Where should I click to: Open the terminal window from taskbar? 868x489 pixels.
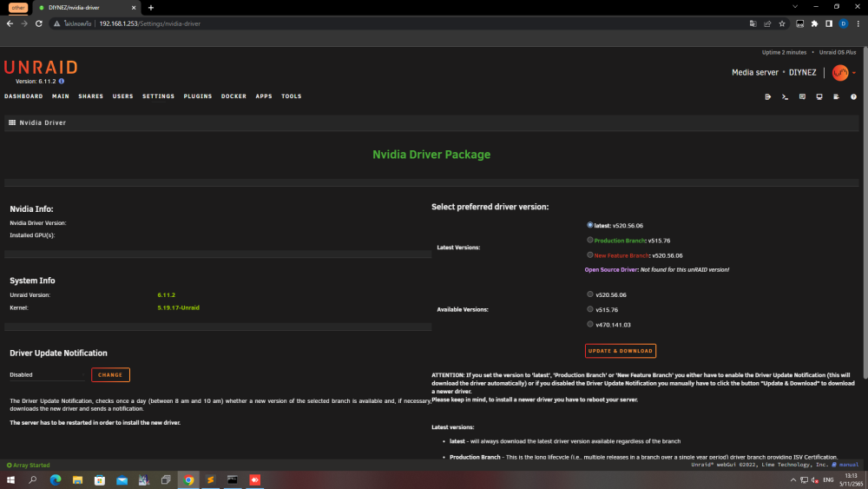coord(233,480)
